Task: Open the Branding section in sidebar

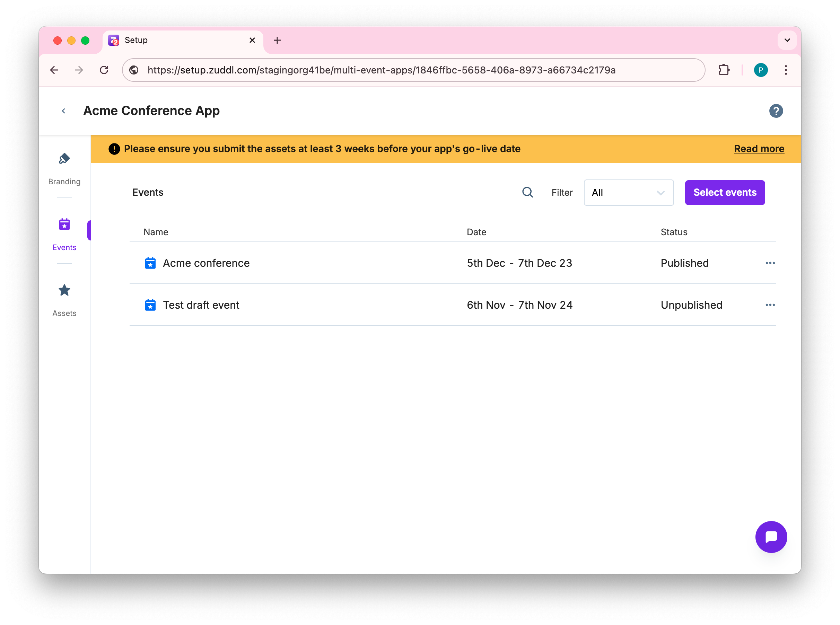Action: 64,168
